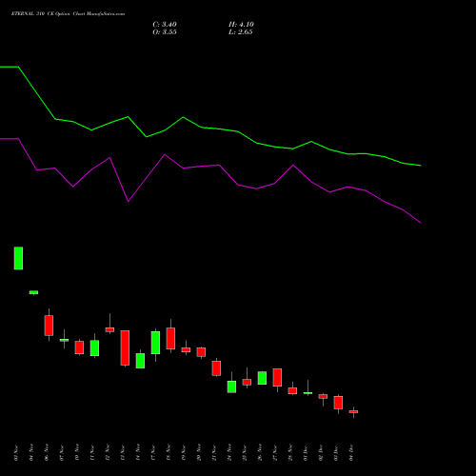Select the low value "L: 2.65"
The height and width of the screenshot is (476, 476).
click(241, 32)
